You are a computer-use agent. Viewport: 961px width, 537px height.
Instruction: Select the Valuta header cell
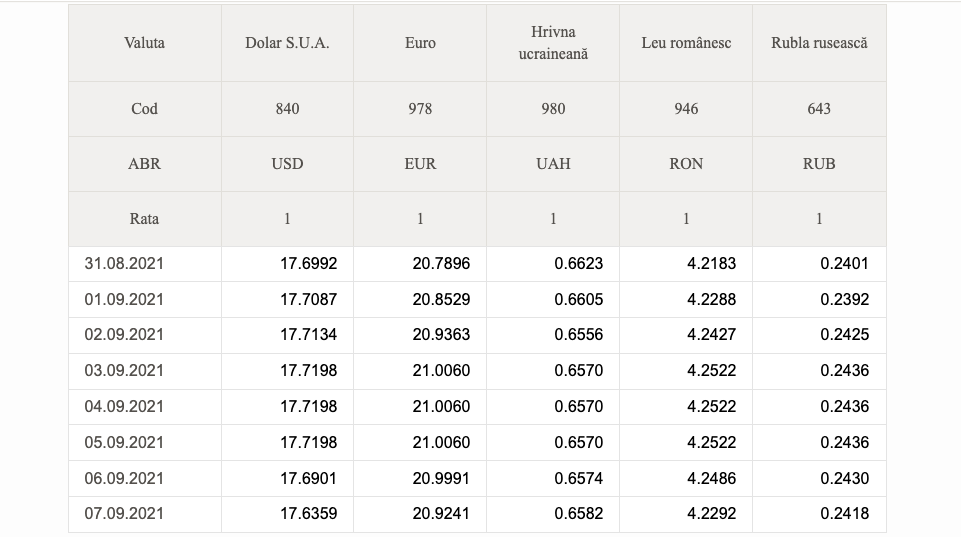145,43
